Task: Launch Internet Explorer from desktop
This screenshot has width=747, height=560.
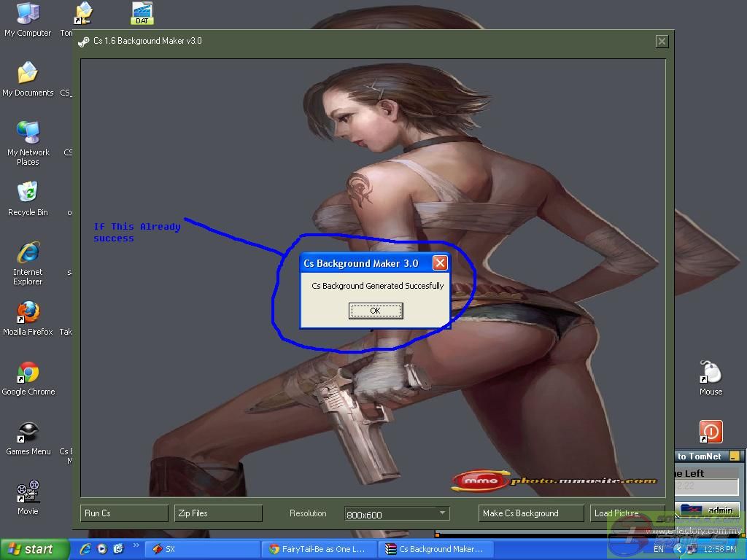Action: click(x=28, y=254)
